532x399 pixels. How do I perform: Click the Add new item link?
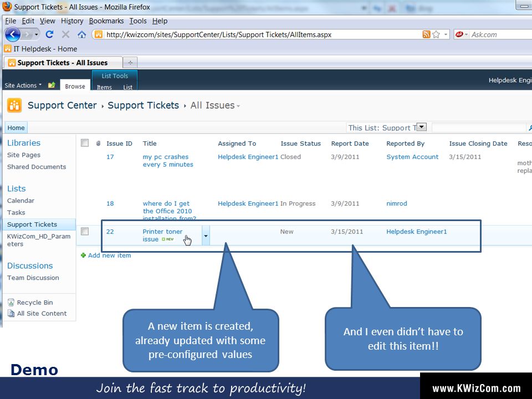point(109,255)
